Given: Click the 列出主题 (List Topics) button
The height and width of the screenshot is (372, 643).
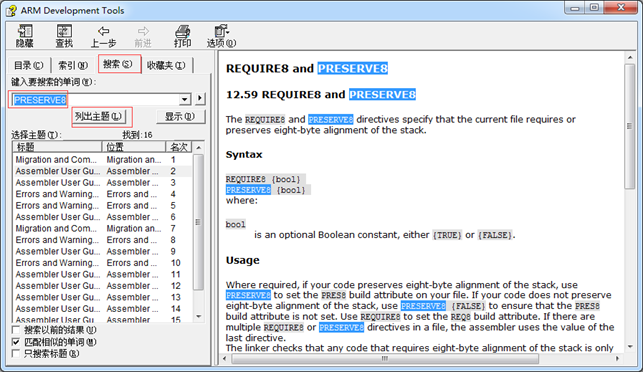Looking at the screenshot, I should (x=98, y=116).
